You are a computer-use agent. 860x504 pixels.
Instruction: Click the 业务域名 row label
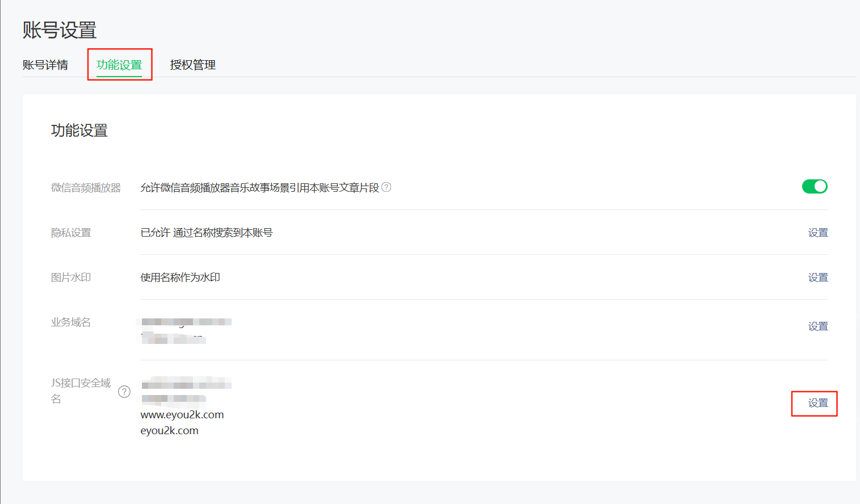pyautogui.click(x=71, y=322)
